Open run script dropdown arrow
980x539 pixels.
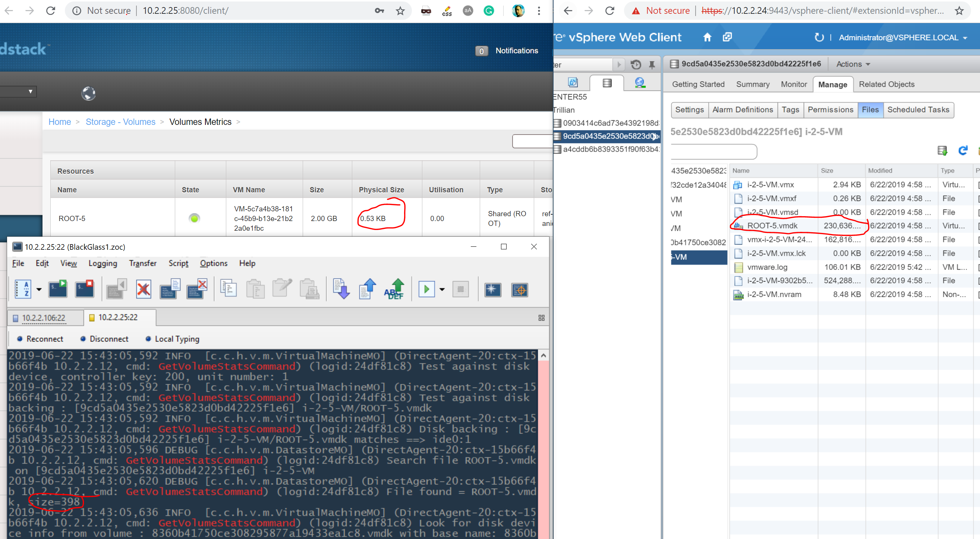(442, 290)
